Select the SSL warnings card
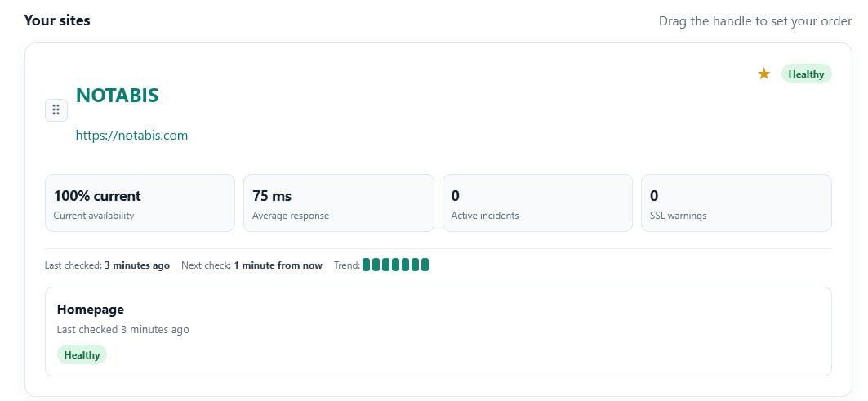Screen dimensions: 868x401 click(x=737, y=203)
